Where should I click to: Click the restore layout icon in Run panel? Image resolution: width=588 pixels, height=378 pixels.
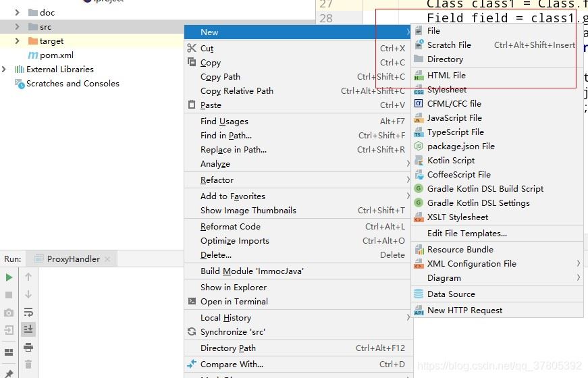pyautogui.click(x=9, y=352)
